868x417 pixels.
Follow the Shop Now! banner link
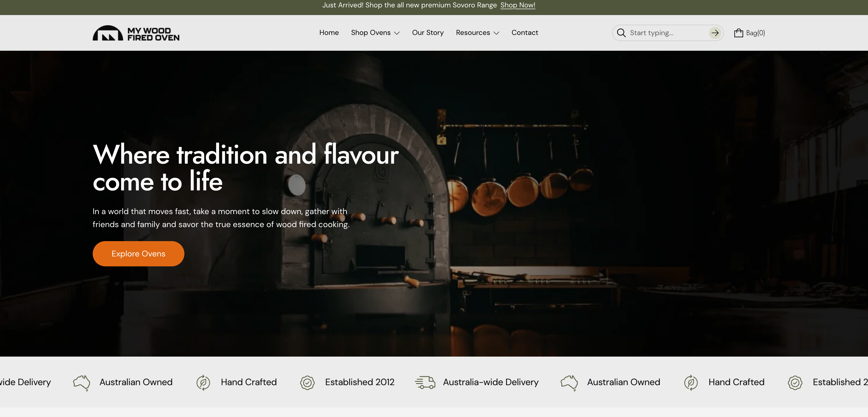[518, 5]
